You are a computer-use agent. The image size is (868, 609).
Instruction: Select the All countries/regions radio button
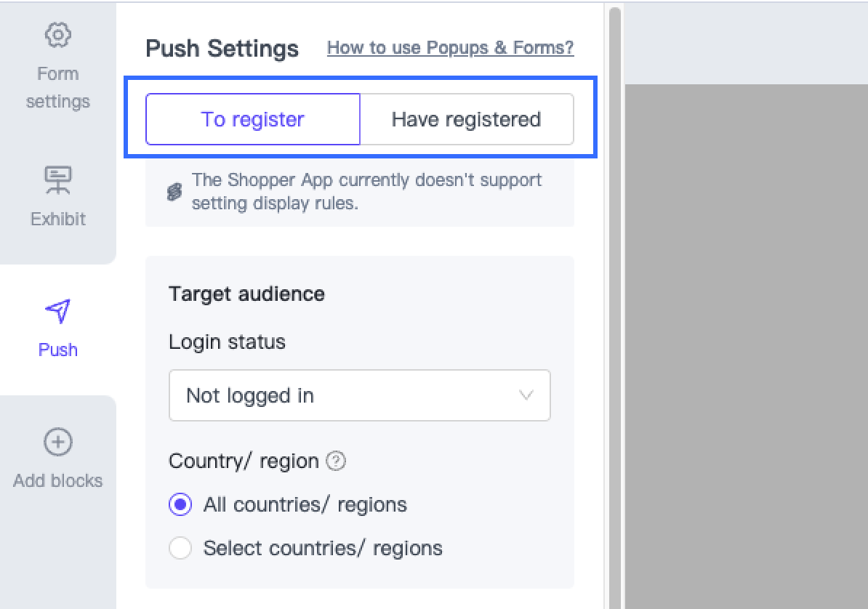(180, 504)
